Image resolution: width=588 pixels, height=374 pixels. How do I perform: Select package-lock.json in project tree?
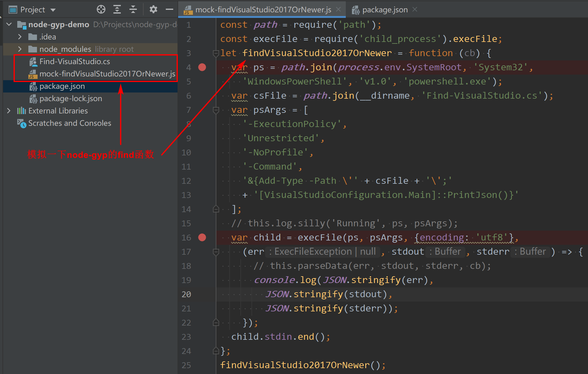(71, 98)
